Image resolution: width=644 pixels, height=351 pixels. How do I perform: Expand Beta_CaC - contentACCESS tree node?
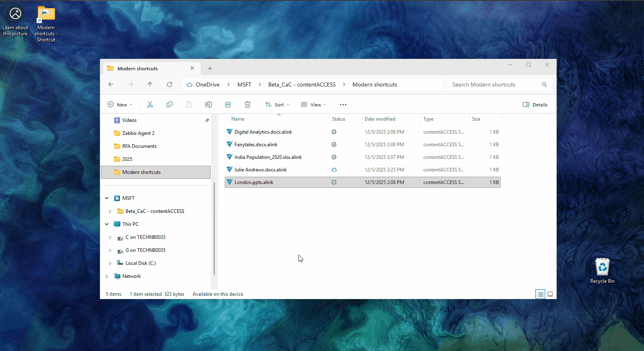point(110,211)
